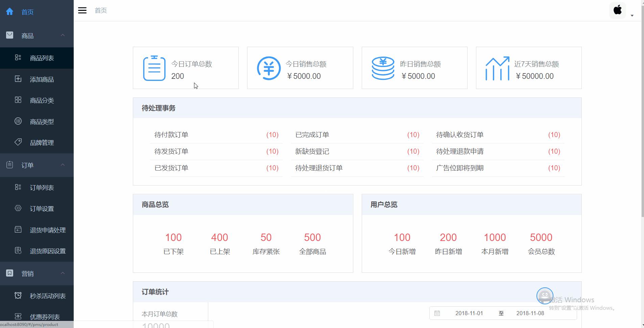The image size is (644, 328).
Task: Click the page vertical scrollbar
Action: [642, 112]
